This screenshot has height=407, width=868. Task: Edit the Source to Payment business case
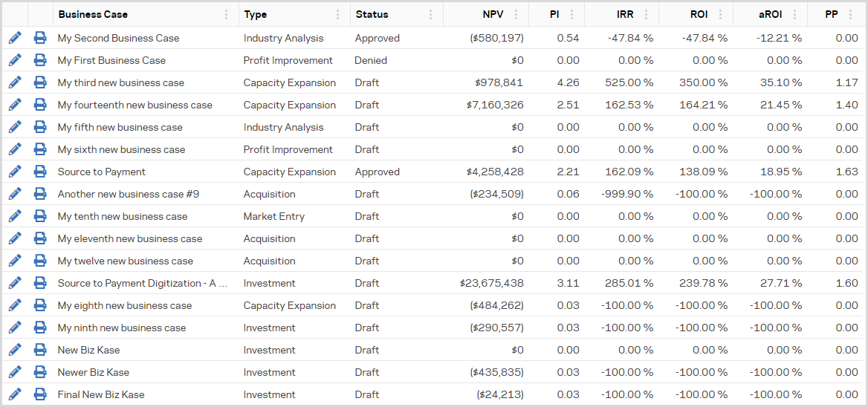(15, 172)
